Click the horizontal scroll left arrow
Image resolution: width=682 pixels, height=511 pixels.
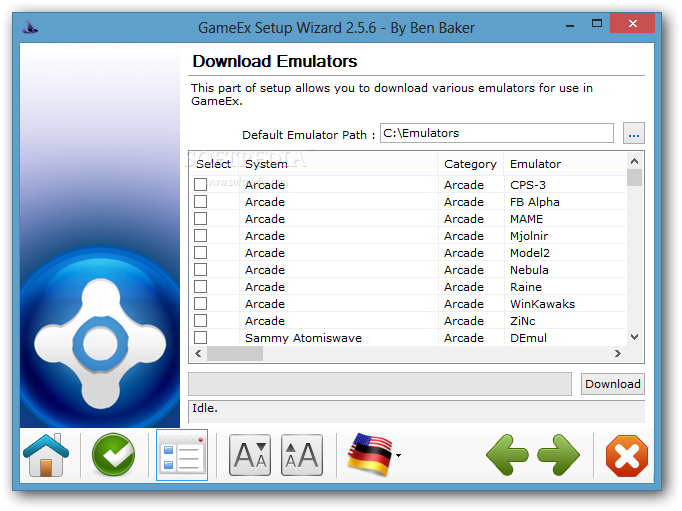click(198, 354)
